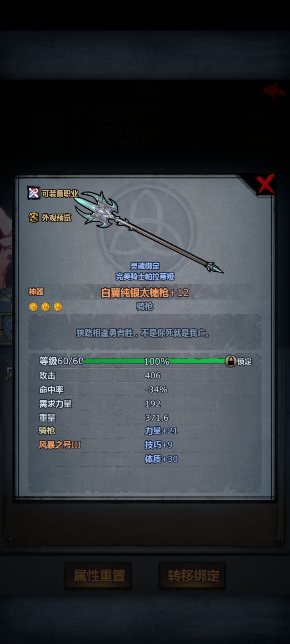Click the 锁定 lock text label
Viewport: 290px width, 644px height.
244,361
